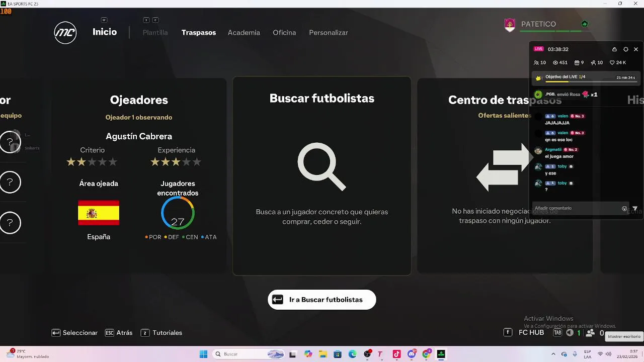The width and height of the screenshot is (644, 362).
Task: Click the Criterio star rating
Action: click(92, 162)
